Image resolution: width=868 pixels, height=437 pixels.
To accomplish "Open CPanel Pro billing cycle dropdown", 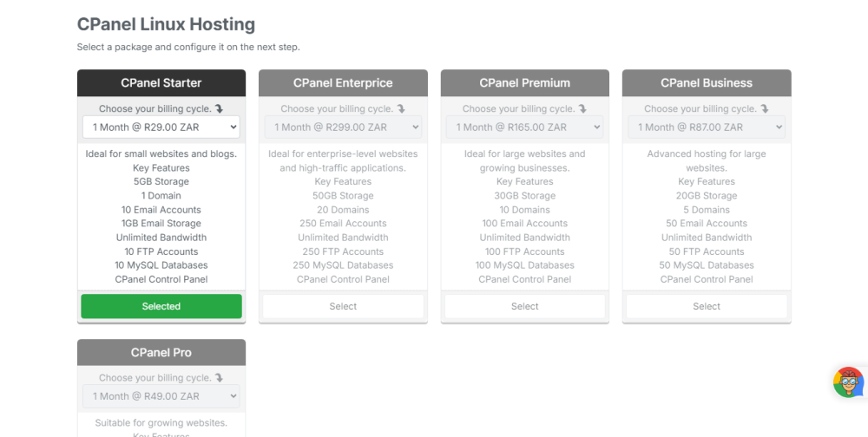I will pos(161,396).
